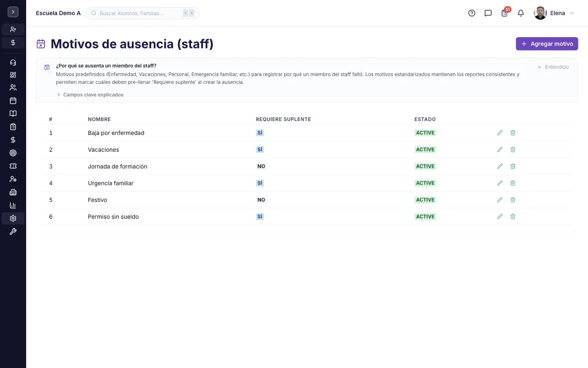The width and height of the screenshot is (588, 368).
Task: Click the ACTIVE badge in Urgencia familiar row
Action: click(x=425, y=183)
